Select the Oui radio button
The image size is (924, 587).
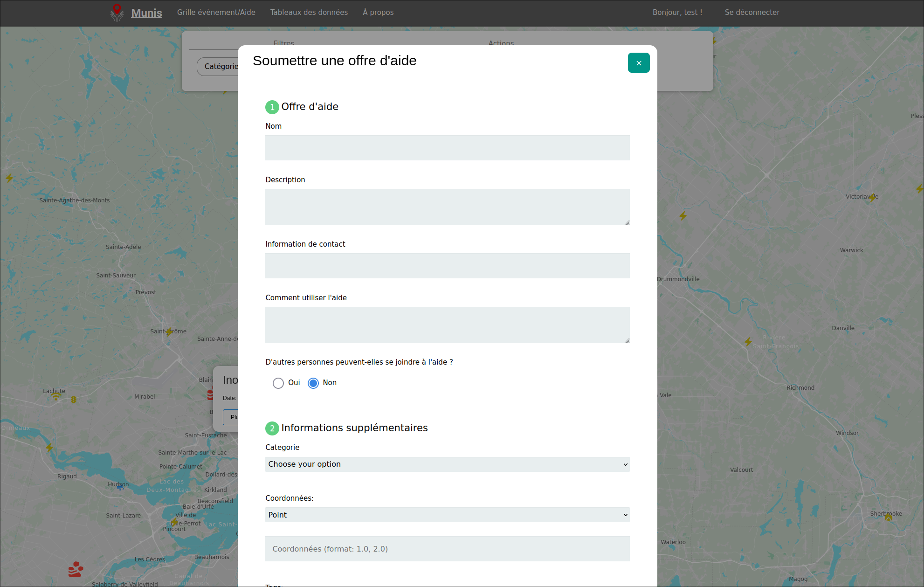278,383
